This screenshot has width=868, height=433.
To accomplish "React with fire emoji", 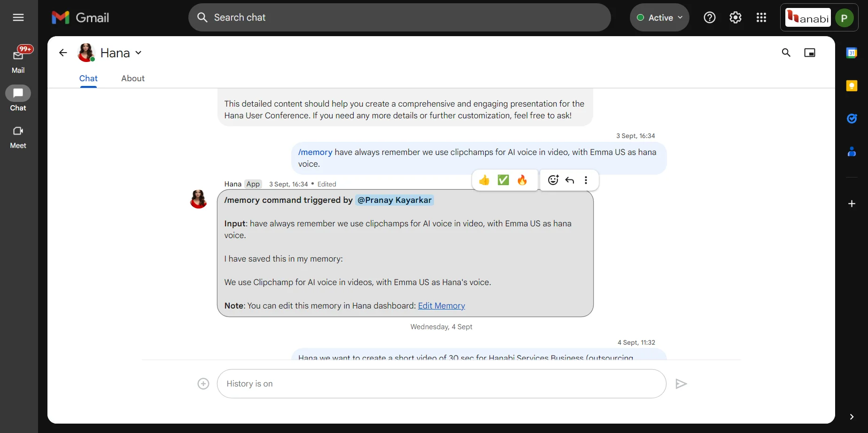I will click(522, 180).
